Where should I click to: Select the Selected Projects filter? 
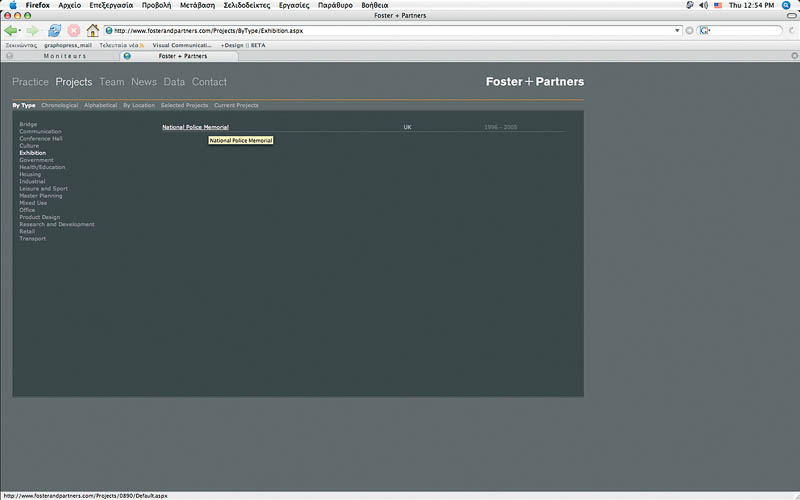click(184, 106)
